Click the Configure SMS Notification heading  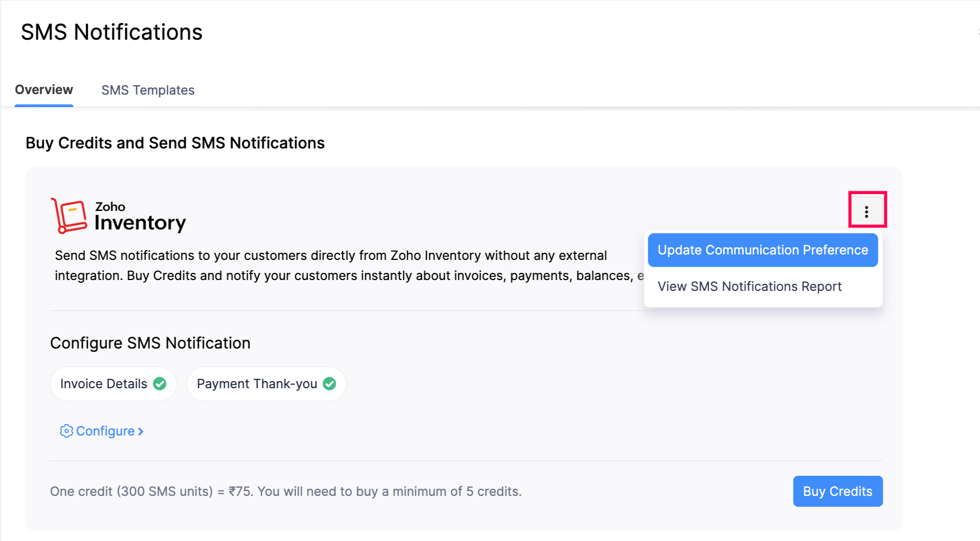point(150,343)
